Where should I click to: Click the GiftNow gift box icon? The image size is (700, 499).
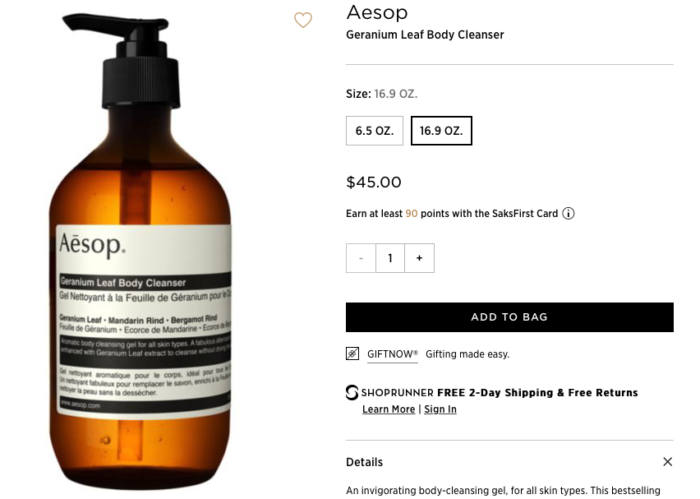tap(352, 354)
